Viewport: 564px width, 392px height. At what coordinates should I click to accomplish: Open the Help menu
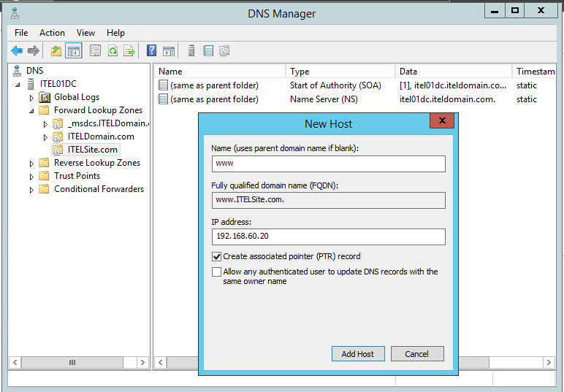coord(115,33)
